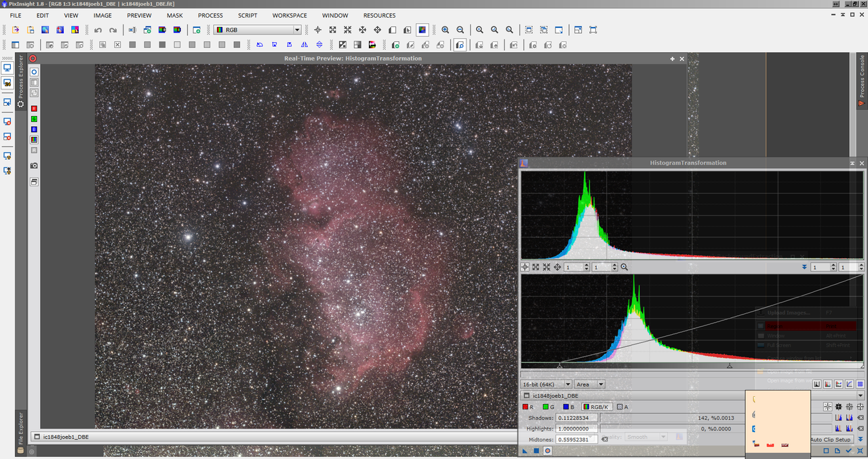Open the PROCESS menu

click(x=210, y=16)
